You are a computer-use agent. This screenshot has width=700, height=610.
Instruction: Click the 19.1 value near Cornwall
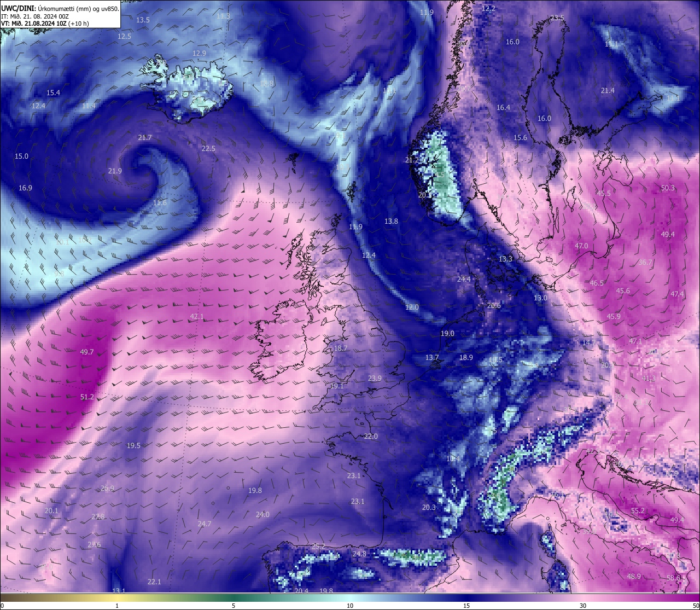click(337, 386)
